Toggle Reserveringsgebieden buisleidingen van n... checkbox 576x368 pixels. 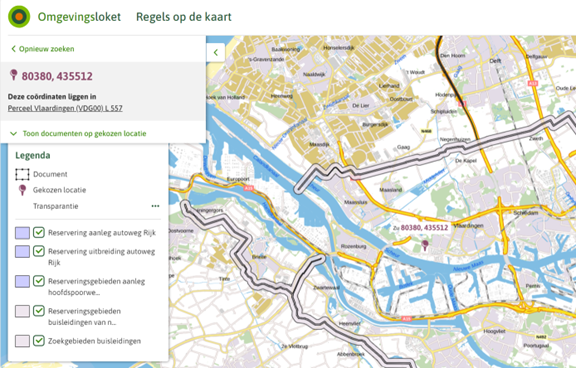[x=39, y=311]
